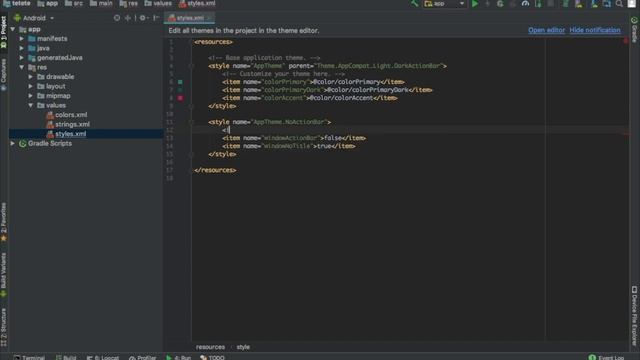
Task: Open the Search Everywhere magnifier icon
Action: pos(619,4)
